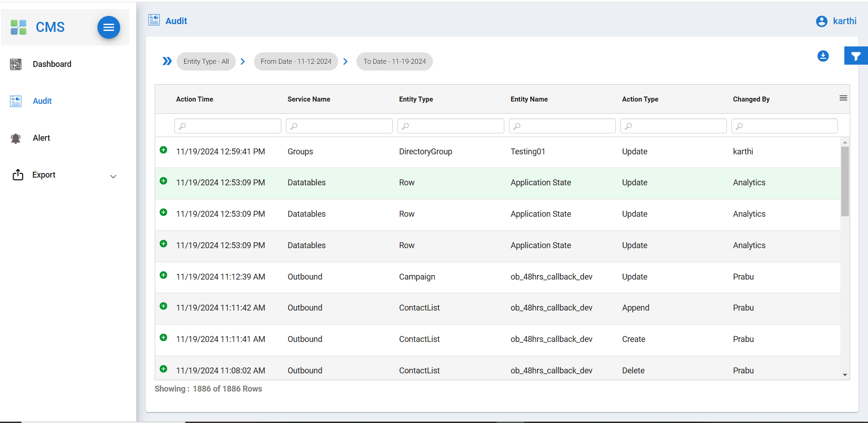Focus the Service Name search field
868x423 pixels.
pyautogui.click(x=339, y=126)
